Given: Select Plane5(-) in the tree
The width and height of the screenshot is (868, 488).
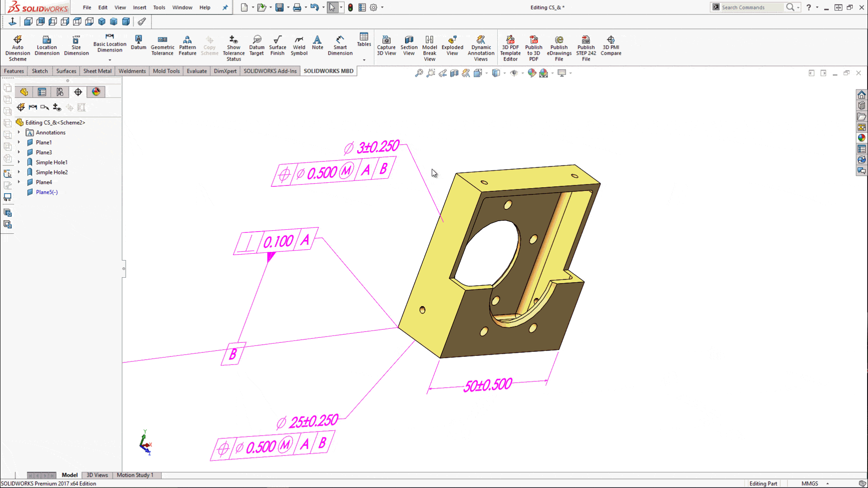Looking at the screenshot, I should 47,192.
